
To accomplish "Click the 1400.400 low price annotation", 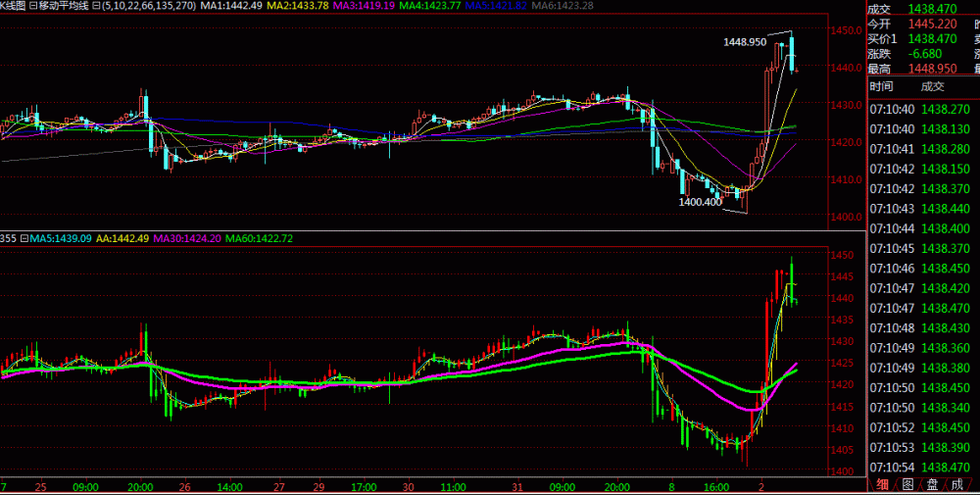I will pos(700,202).
